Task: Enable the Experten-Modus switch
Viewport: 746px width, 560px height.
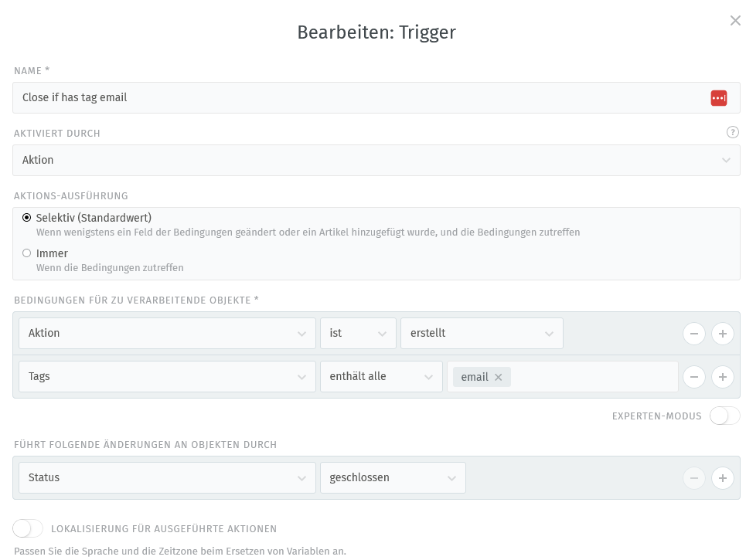Action: [x=724, y=416]
